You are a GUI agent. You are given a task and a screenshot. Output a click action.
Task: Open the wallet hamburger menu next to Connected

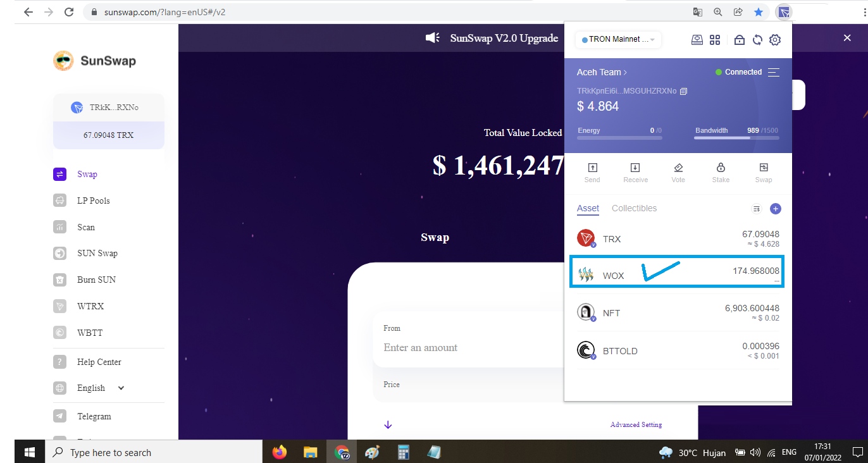coord(773,72)
